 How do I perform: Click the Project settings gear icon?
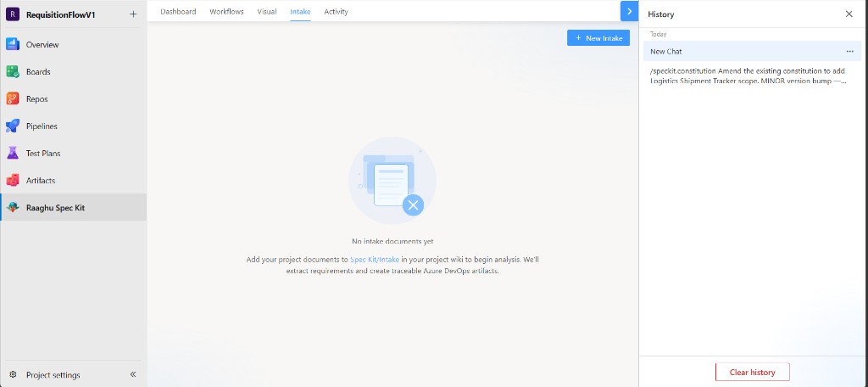(x=13, y=375)
